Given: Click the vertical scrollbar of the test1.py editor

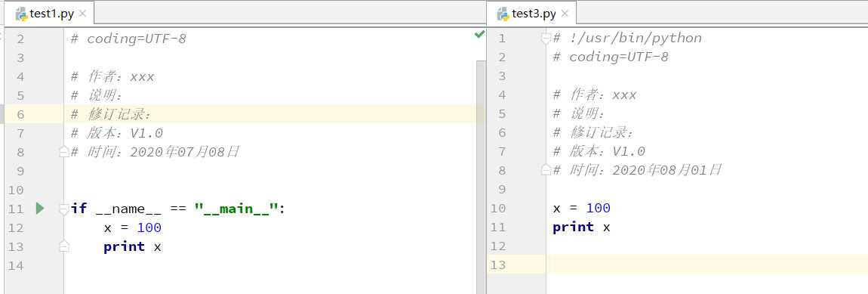Looking at the screenshot, I should tap(481, 178).
